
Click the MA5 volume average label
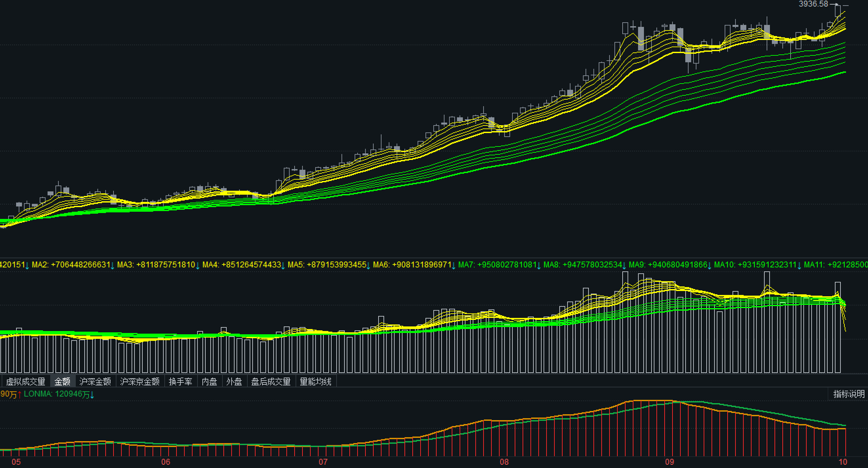(327, 264)
